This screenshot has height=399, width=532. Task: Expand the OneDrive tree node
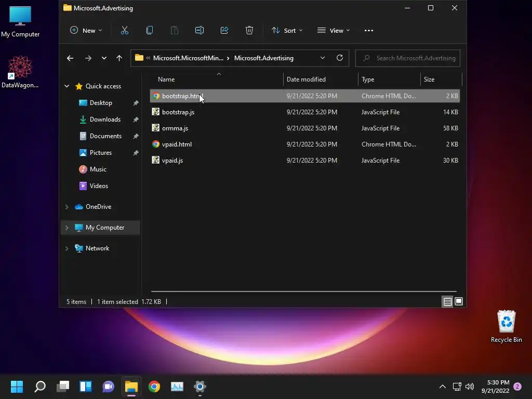coord(67,207)
